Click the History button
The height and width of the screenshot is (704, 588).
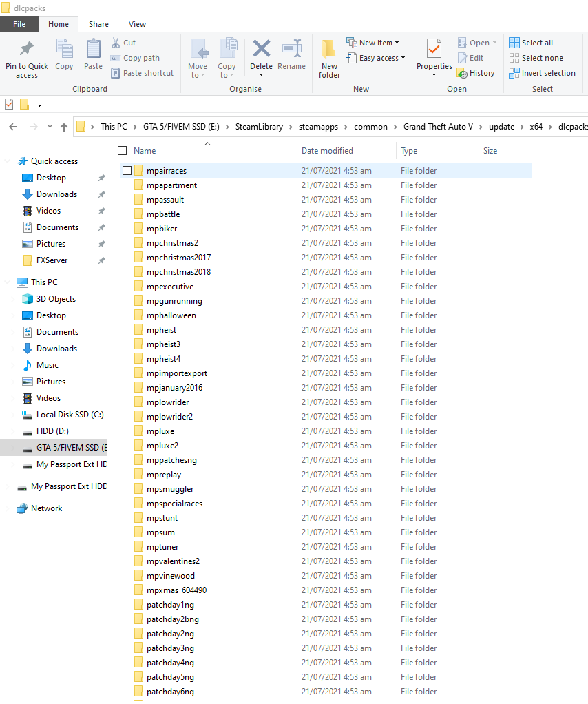coord(476,73)
